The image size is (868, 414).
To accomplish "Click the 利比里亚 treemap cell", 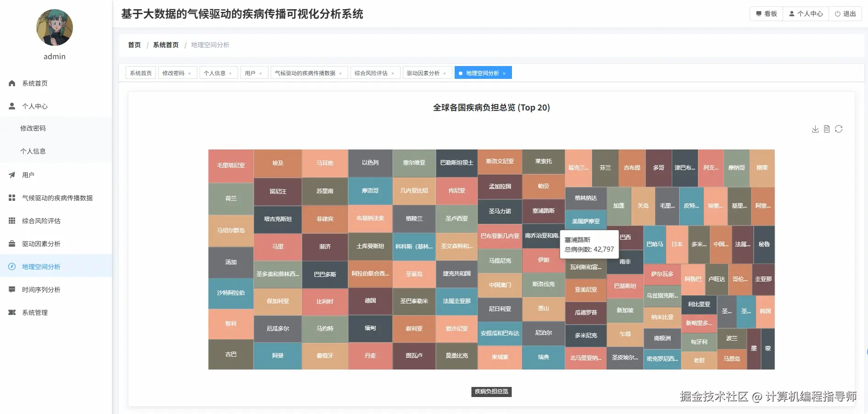I will click(699, 304).
